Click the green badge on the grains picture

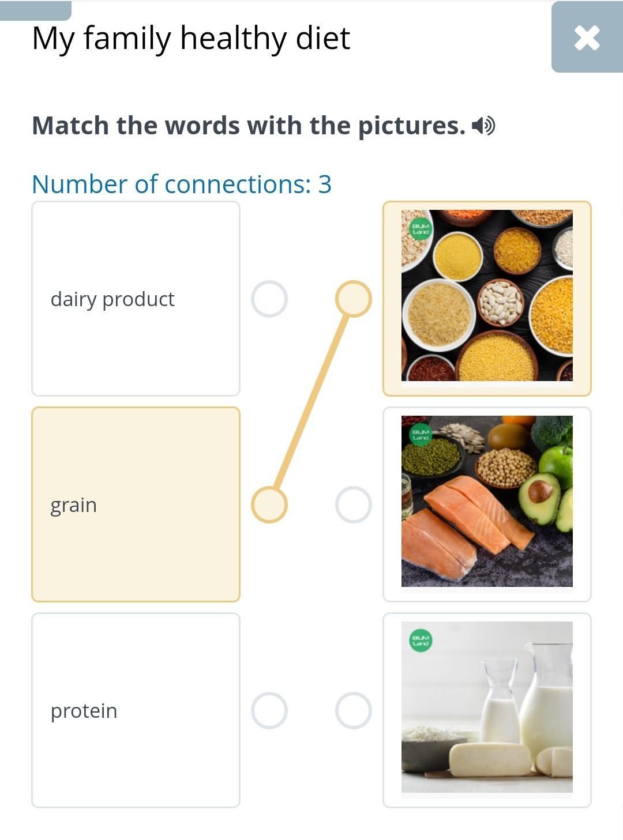[421, 228]
